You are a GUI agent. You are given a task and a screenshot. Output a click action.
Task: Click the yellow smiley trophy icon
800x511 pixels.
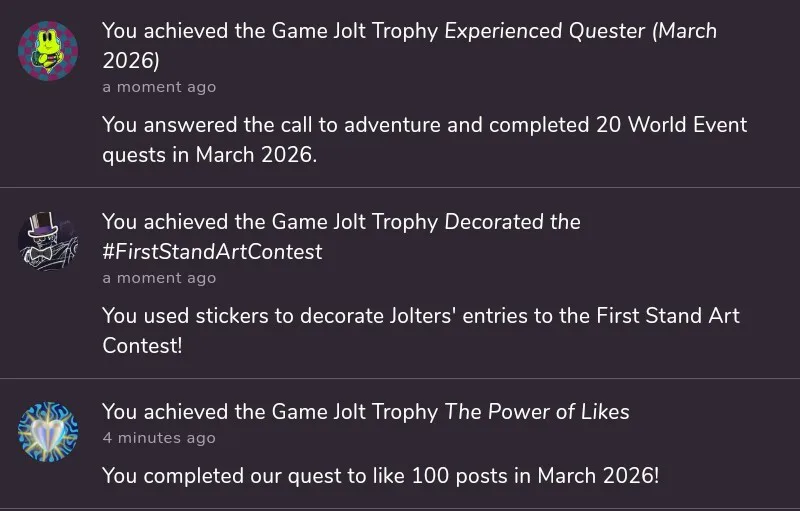point(48,51)
